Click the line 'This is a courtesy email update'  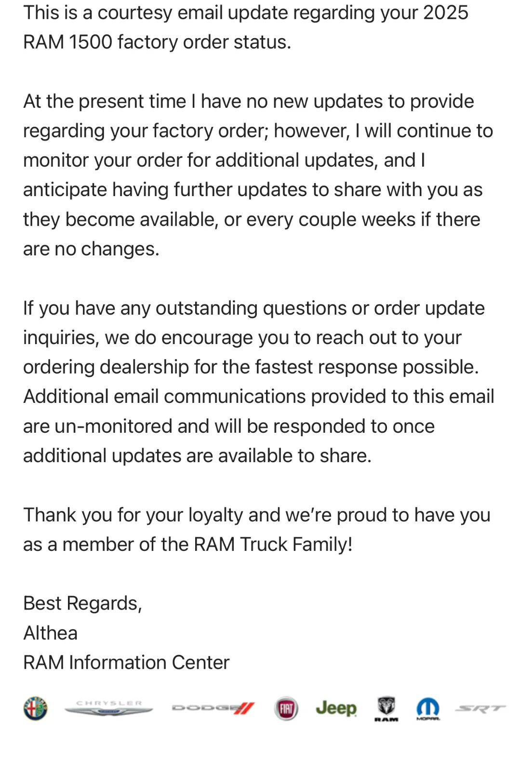(x=246, y=13)
